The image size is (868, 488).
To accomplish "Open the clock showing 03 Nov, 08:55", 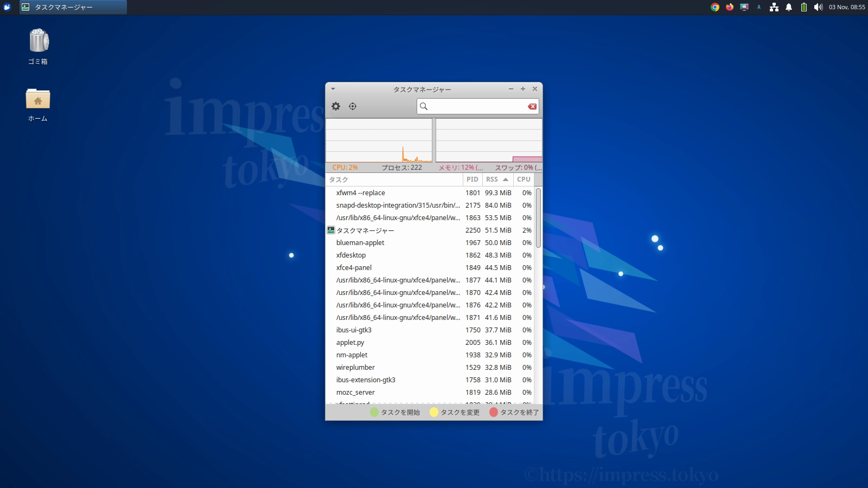I will [847, 7].
